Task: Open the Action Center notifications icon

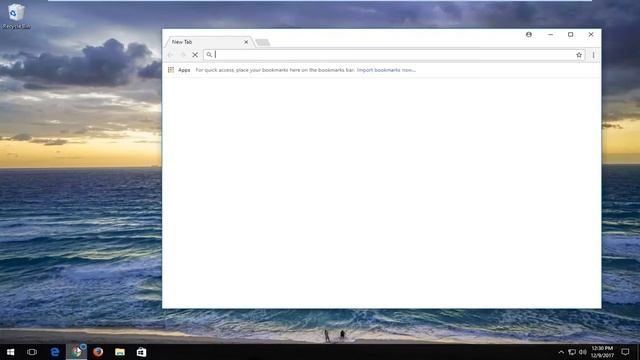Action: click(625, 352)
